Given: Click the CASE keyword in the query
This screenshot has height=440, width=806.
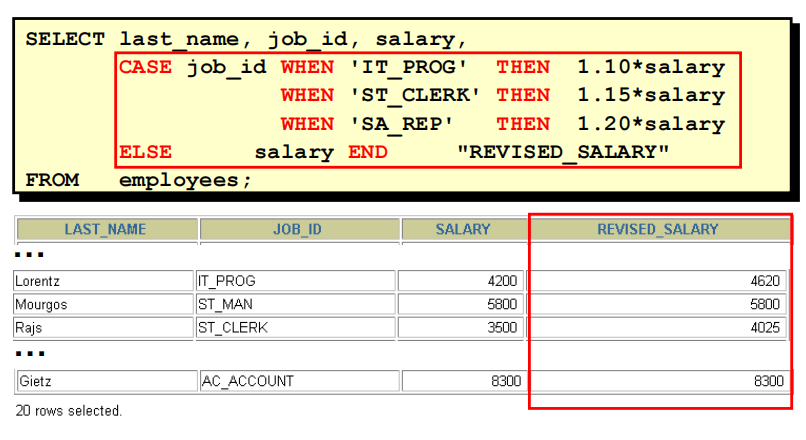Looking at the screenshot, I should point(145,67).
